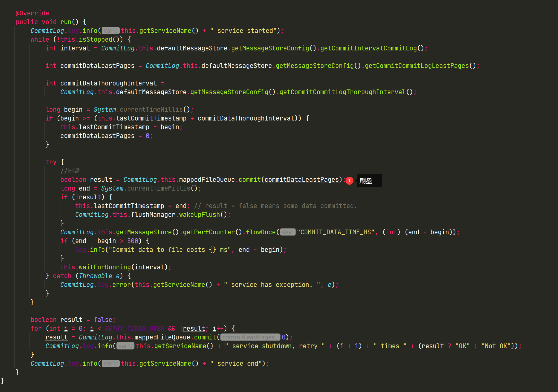Click the isStopped call in while condition

[x=96, y=40]
